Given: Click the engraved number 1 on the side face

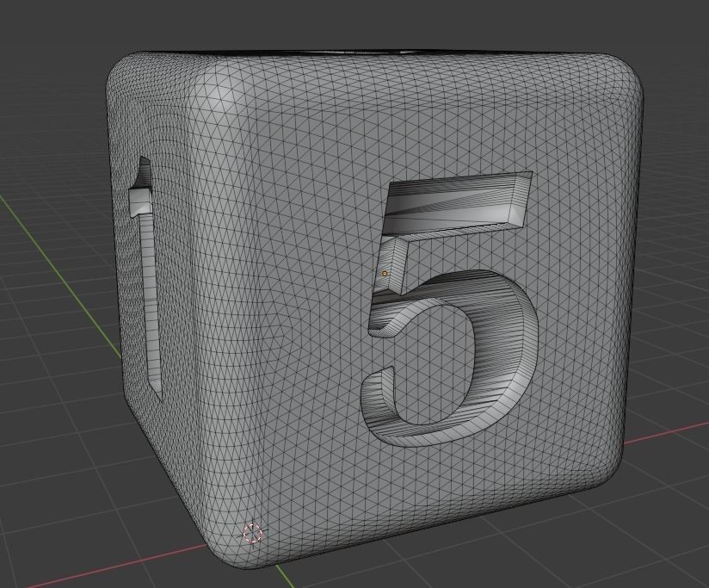Looking at the screenshot, I should (145, 278).
